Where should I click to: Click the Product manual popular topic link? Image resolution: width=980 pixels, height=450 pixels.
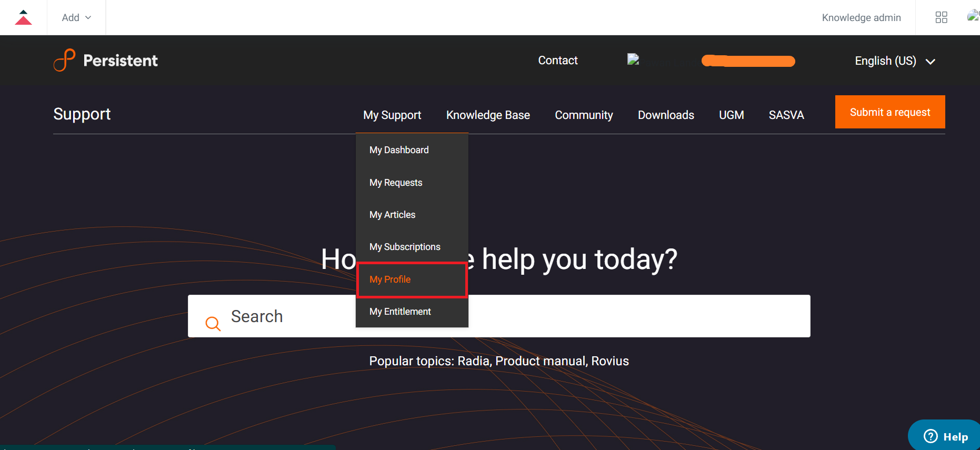tap(541, 361)
